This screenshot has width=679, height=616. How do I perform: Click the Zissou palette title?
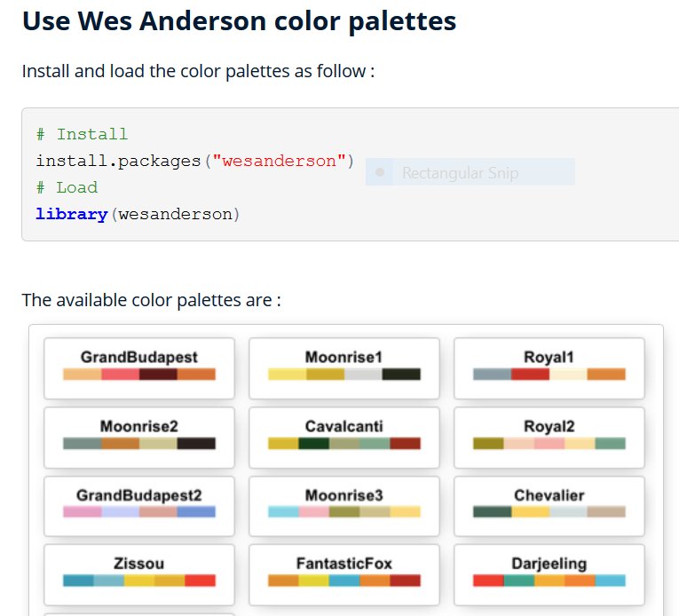(139, 564)
